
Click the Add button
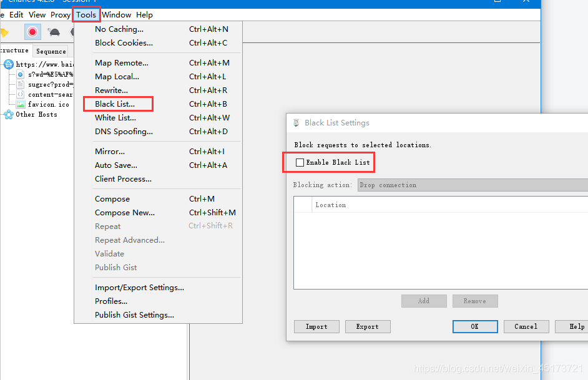[x=424, y=301]
